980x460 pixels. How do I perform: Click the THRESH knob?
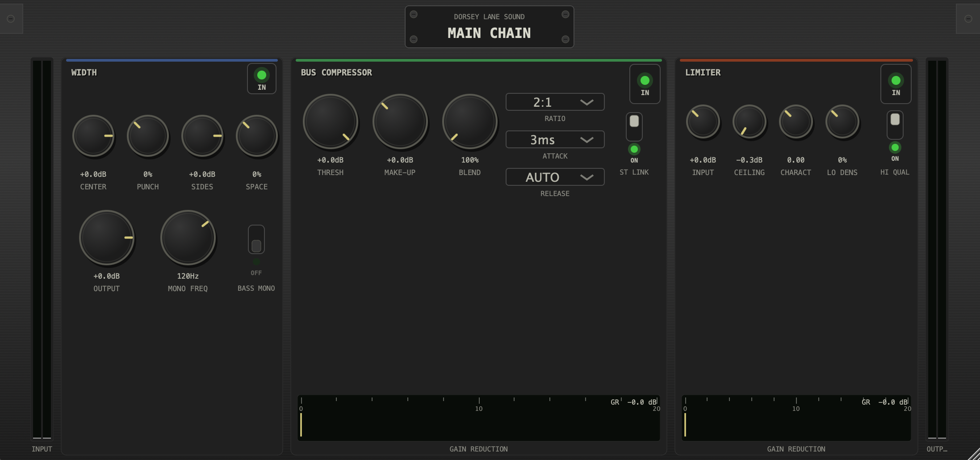(331, 121)
